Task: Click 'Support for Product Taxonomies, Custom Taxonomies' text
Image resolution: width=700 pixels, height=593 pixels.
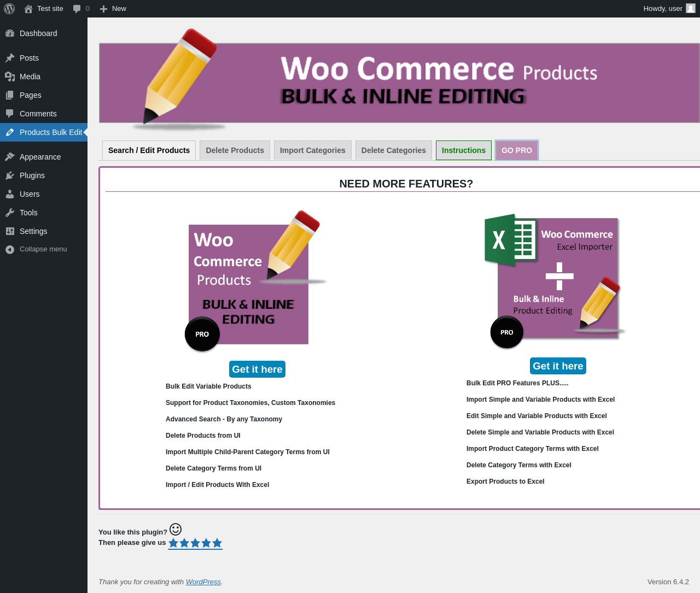Action: [x=250, y=403]
